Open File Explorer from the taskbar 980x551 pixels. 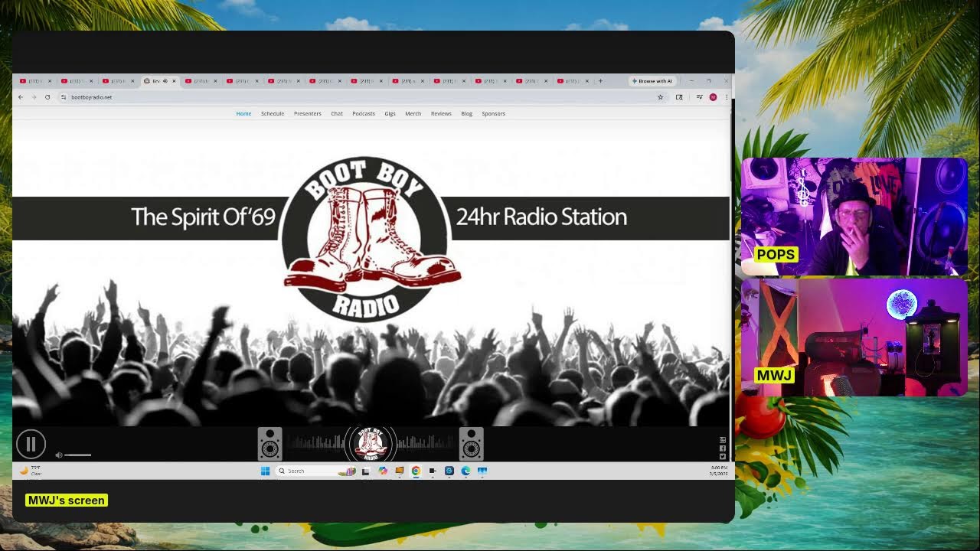click(x=399, y=471)
